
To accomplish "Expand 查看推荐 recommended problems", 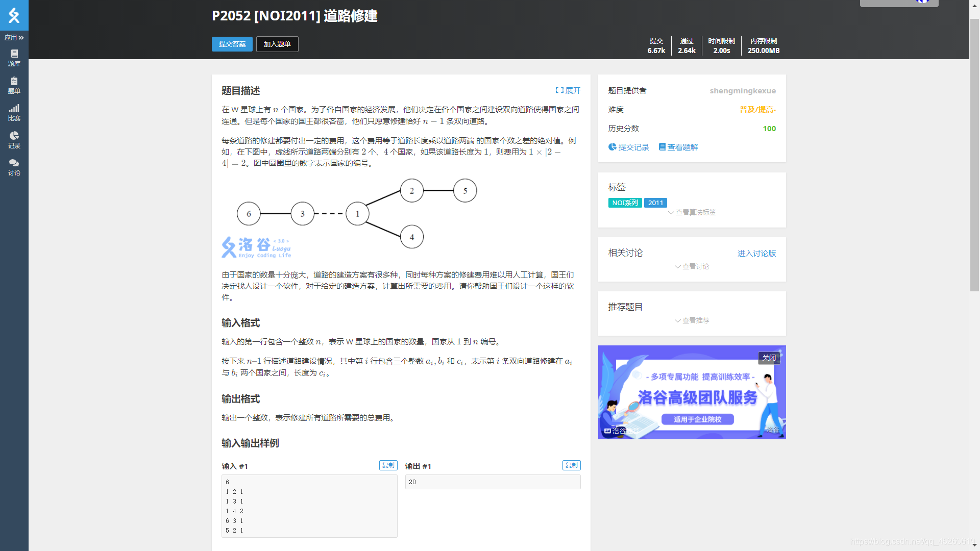I will click(x=692, y=320).
